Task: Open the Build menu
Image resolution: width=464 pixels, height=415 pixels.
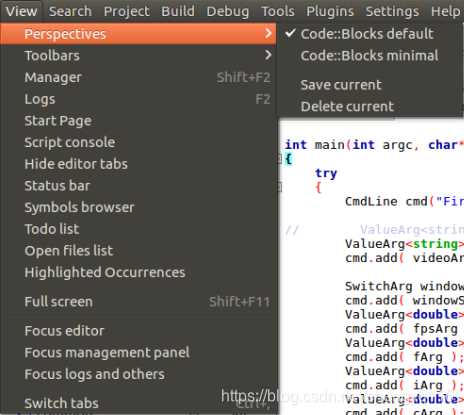Action: click(178, 11)
